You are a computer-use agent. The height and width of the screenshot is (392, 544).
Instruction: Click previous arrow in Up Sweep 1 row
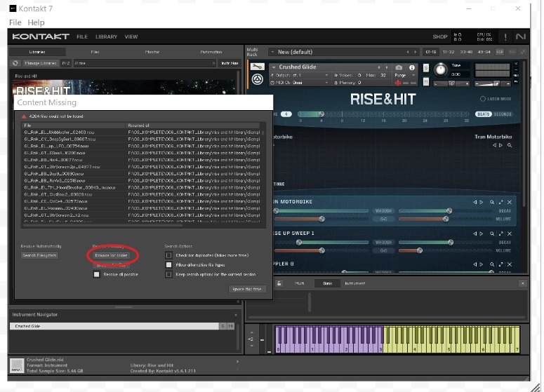tap(475, 234)
